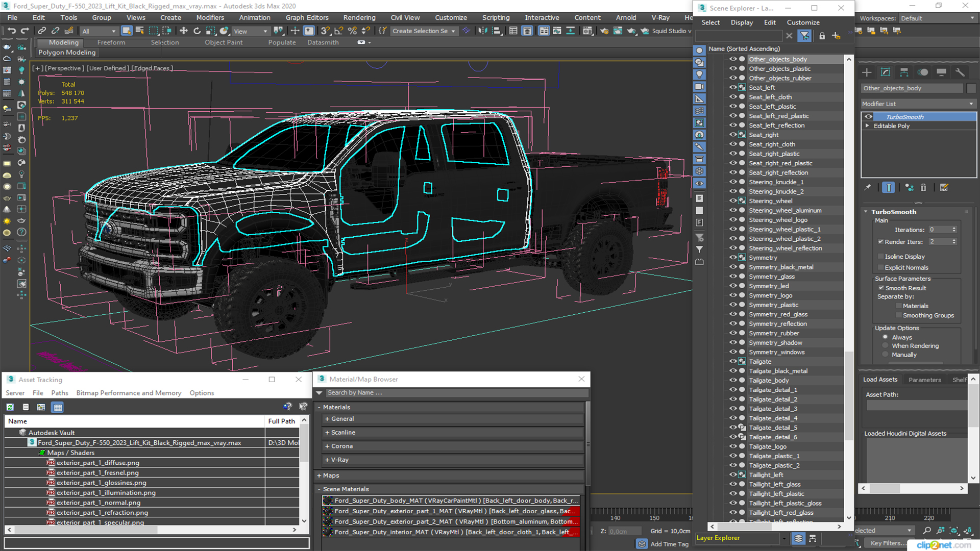Open the Utilities wrench panel
The image size is (980, 551).
pos(960,72)
